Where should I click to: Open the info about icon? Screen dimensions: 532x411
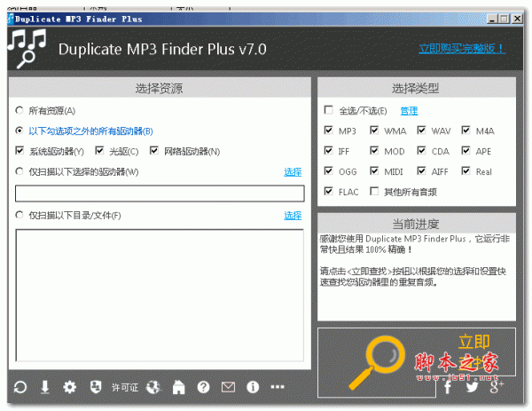253,387
